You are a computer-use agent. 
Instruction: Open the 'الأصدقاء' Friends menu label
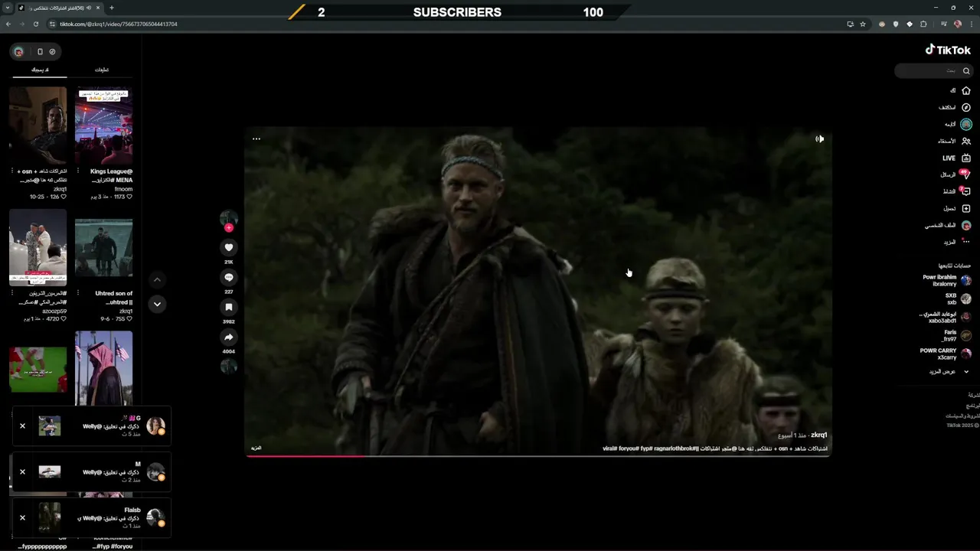[947, 141]
